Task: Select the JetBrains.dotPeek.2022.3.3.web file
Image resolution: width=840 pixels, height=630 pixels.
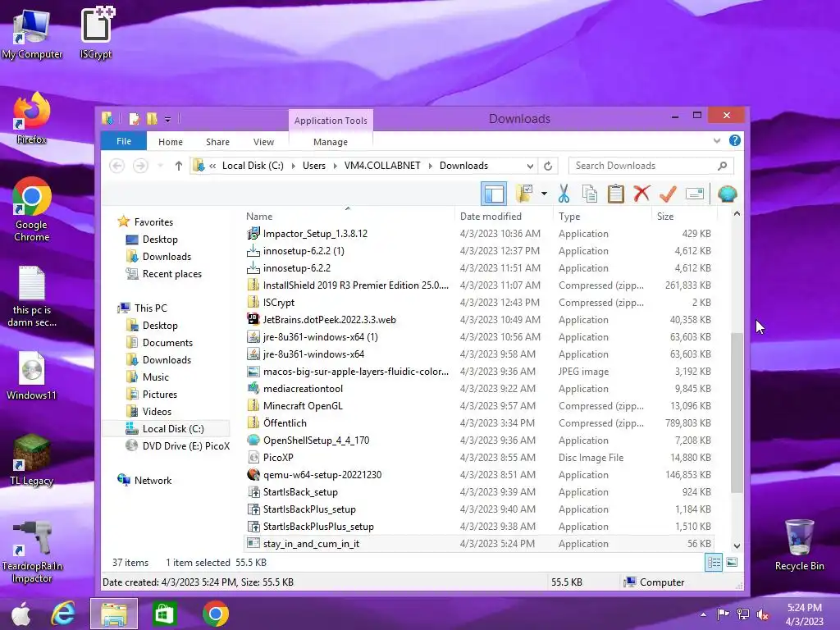Action: point(329,320)
